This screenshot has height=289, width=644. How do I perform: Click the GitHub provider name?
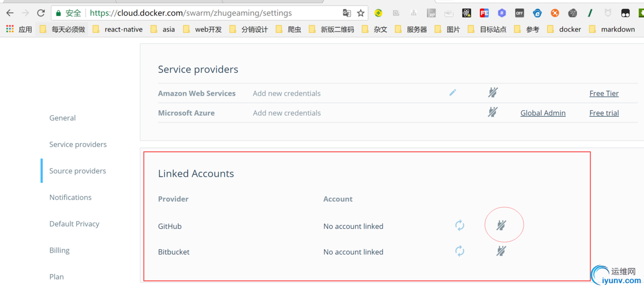(170, 226)
